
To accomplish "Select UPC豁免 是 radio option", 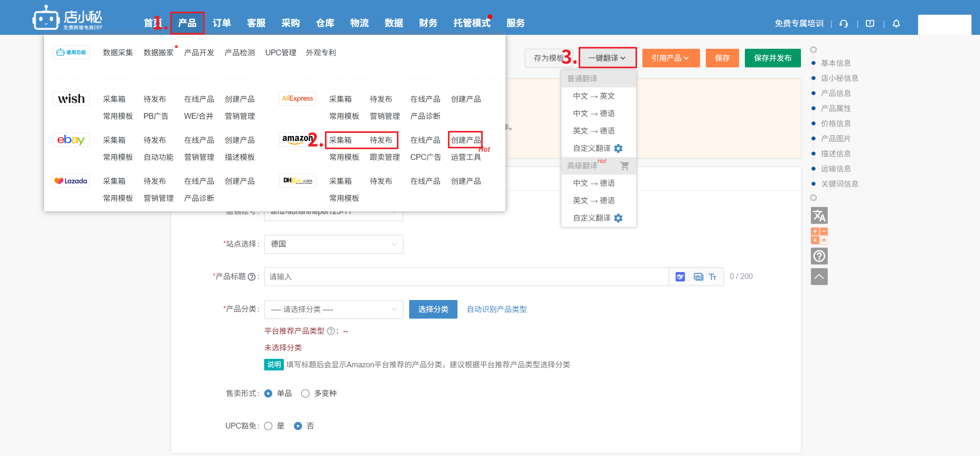I will coord(268,426).
